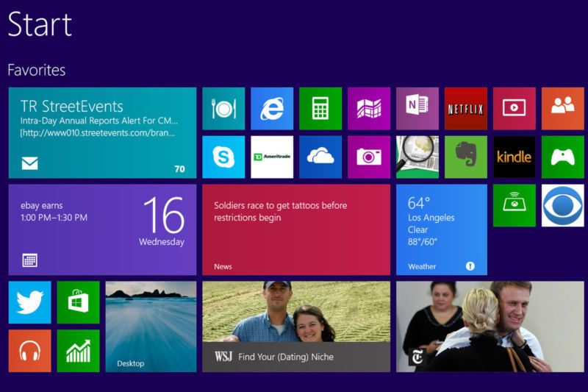Click the calendar grid icon on the Calendar tile

click(x=29, y=260)
